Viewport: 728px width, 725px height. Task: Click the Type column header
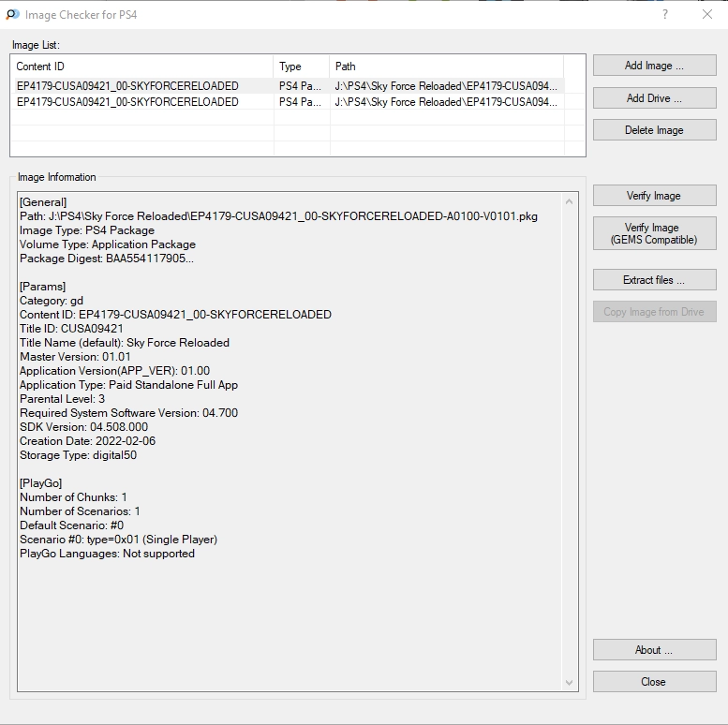point(301,67)
